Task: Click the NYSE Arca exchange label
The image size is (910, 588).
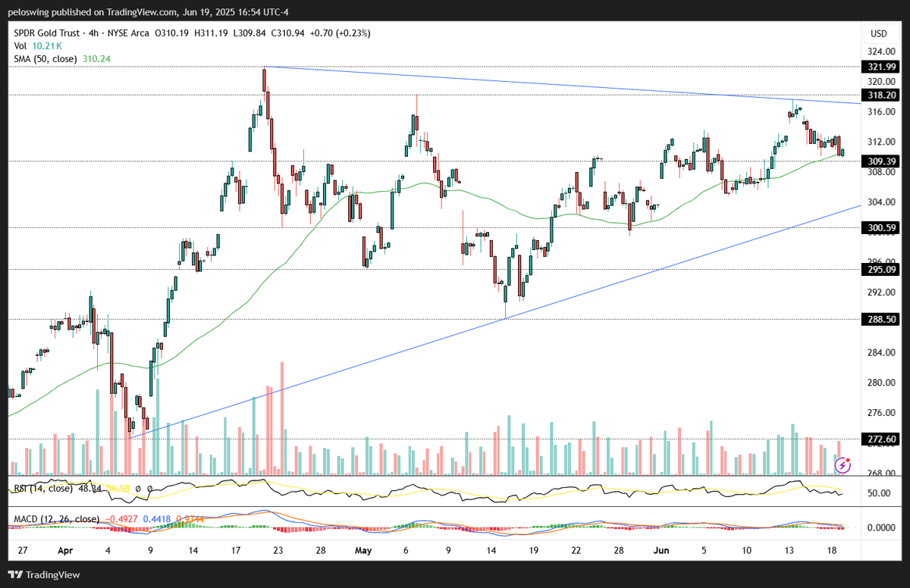Action: point(130,33)
